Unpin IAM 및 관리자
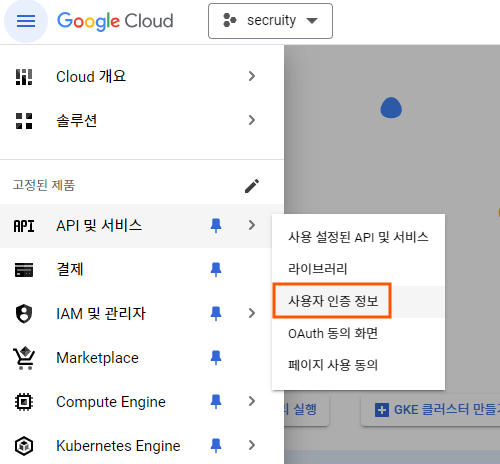Screen dimensions: 500x464 pos(216,314)
